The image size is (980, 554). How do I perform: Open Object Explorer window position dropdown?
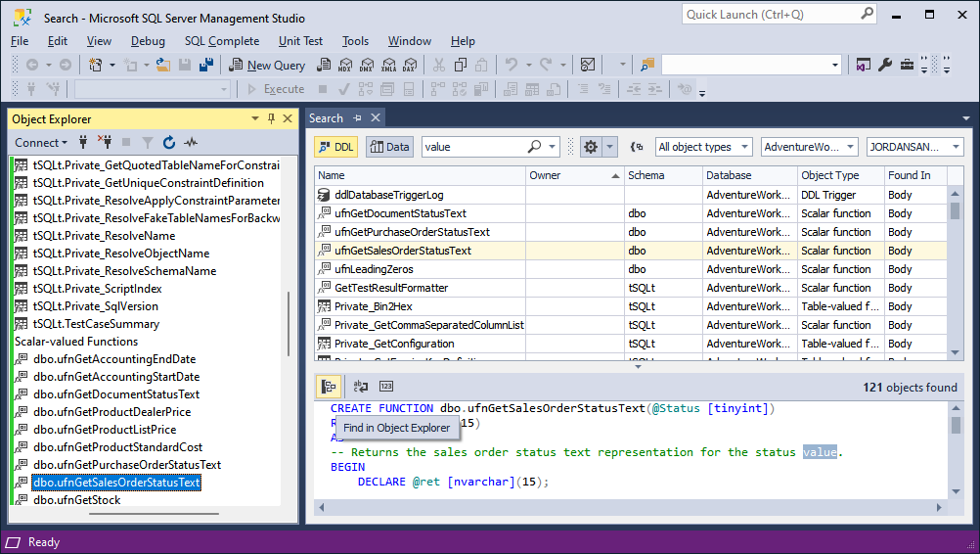pos(255,118)
